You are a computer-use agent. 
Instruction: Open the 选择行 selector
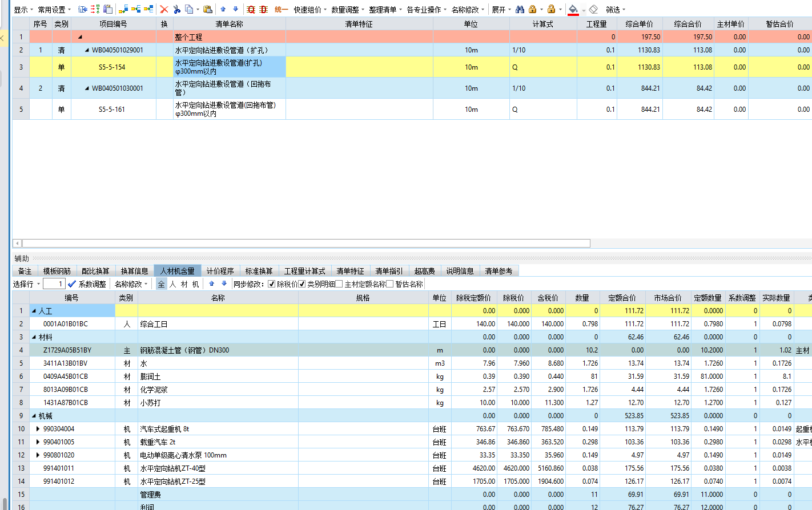coord(26,284)
